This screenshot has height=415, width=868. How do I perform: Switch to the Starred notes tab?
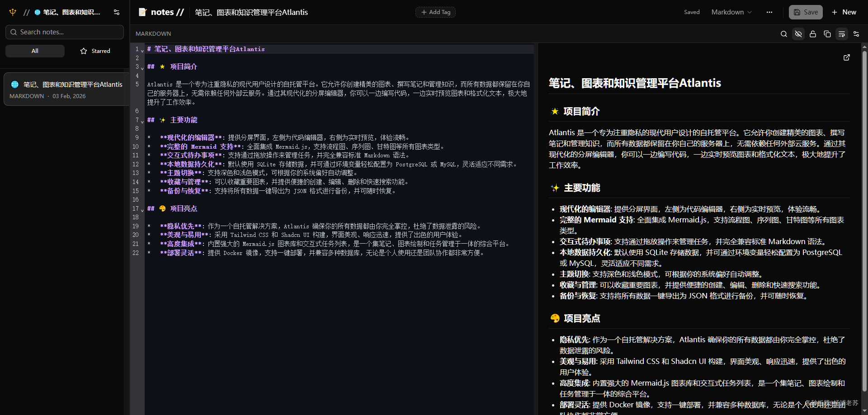pos(95,51)
